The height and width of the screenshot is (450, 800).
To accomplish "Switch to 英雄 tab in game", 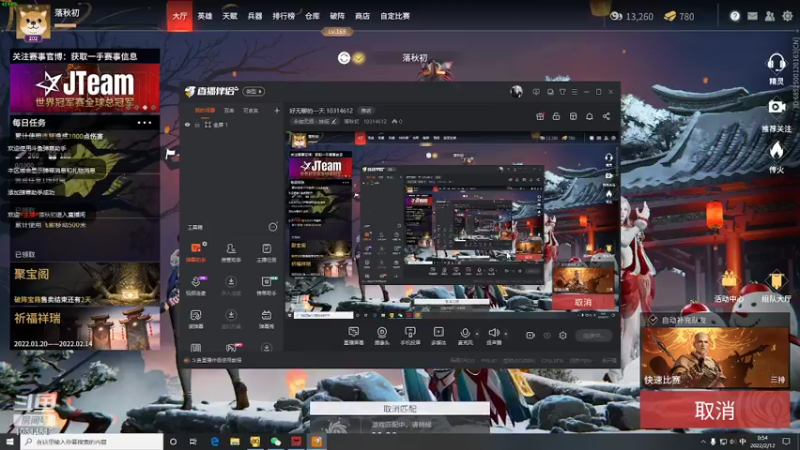I will 205,16.
